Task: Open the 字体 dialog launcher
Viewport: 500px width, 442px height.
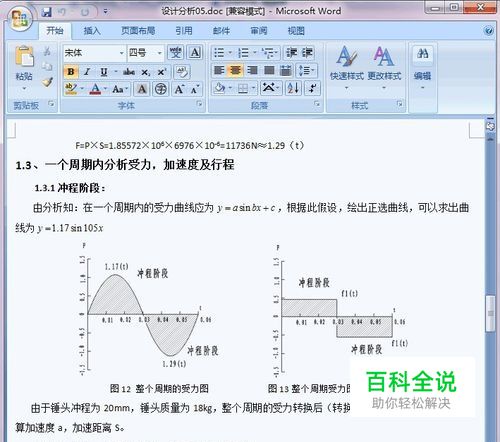Action: point(199,104)
